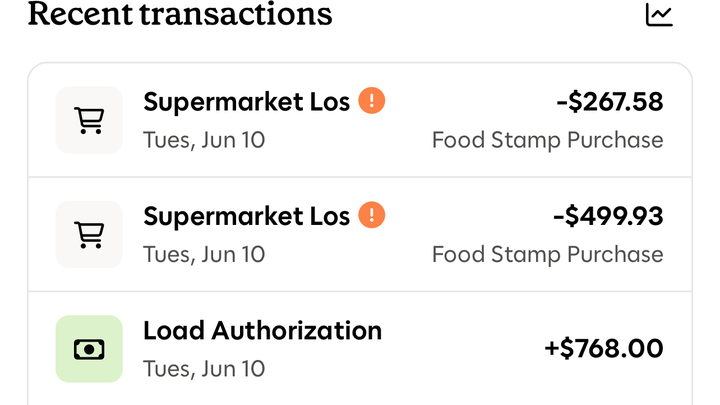Select the Food Stamp Purchase label under -$267.58
The height and width of the screenshot is (405, 720).
click(547, 139)
